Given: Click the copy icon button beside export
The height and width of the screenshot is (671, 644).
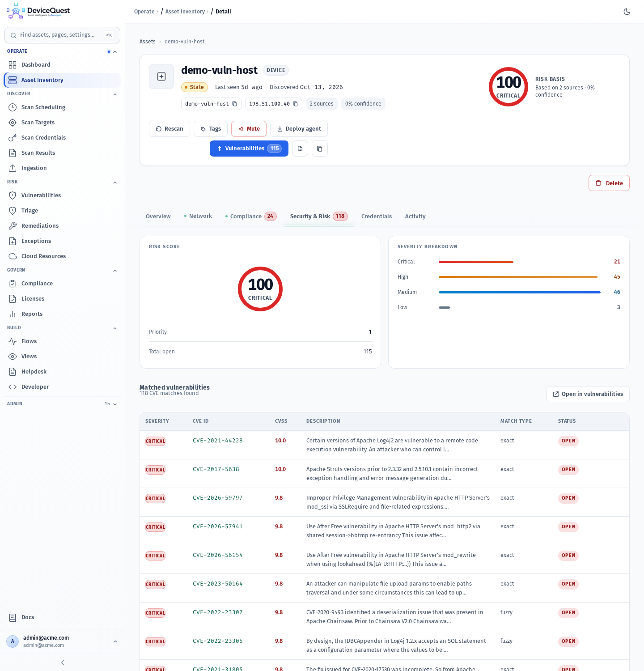Looking at the screenshot, I should (320, 149).
